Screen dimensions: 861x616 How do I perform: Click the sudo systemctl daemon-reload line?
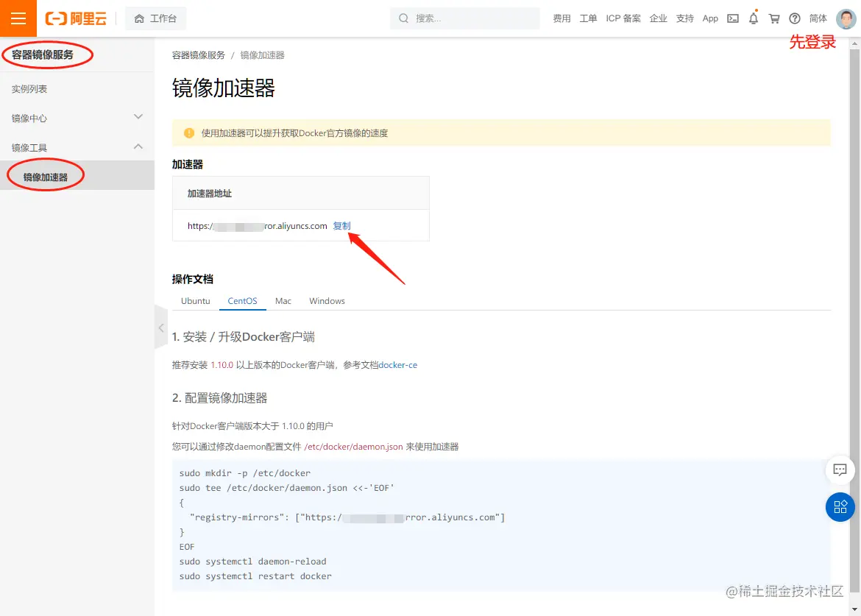point(252,561)
